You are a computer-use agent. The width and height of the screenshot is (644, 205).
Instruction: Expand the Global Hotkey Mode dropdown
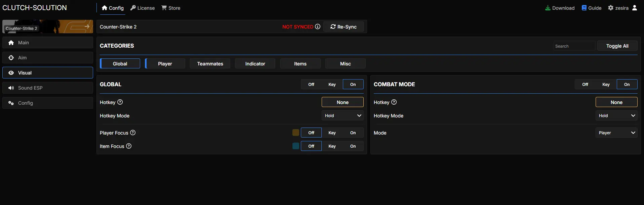tap(343, 115)
